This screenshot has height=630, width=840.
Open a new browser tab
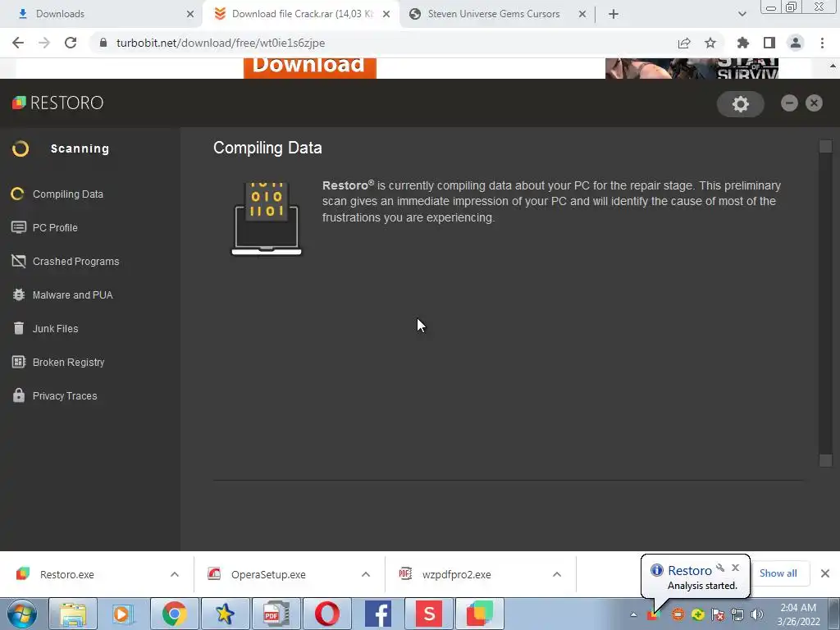click(x=614, y=14)
